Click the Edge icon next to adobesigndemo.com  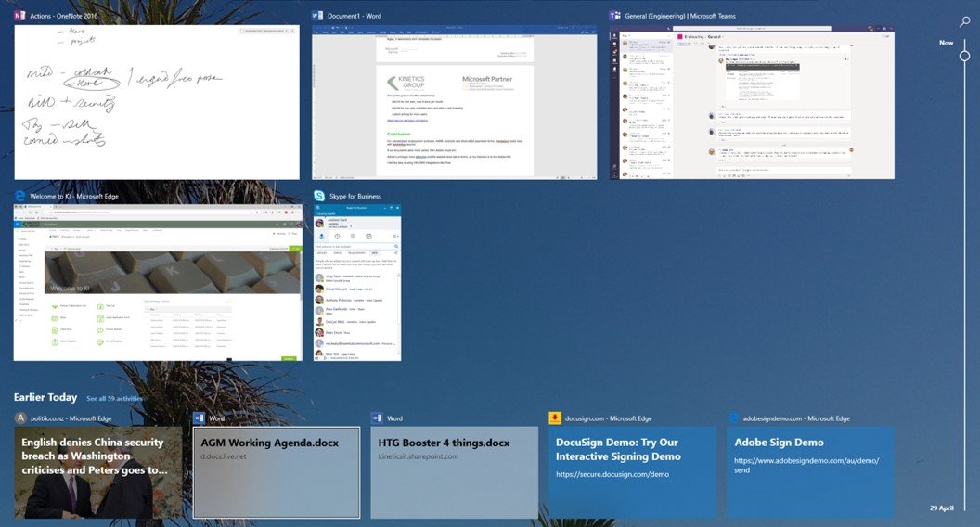coord(733,418)
